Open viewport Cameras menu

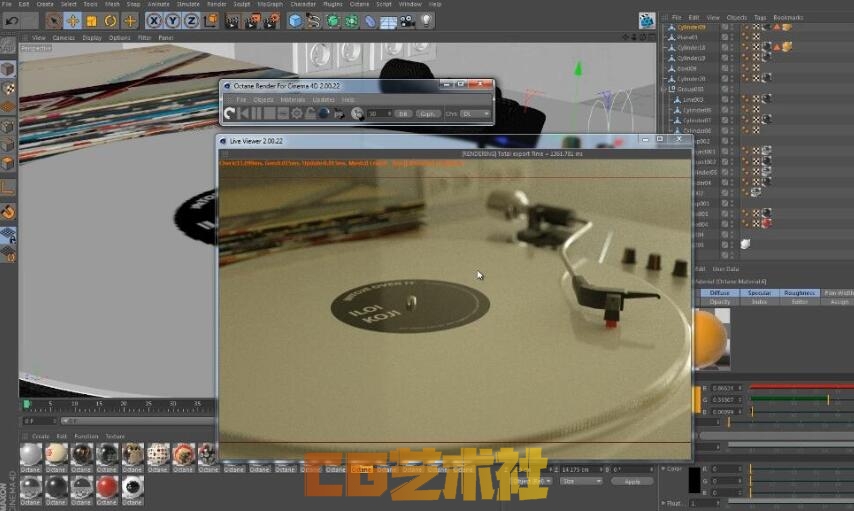pyautogui.click(x=64, y=38)
